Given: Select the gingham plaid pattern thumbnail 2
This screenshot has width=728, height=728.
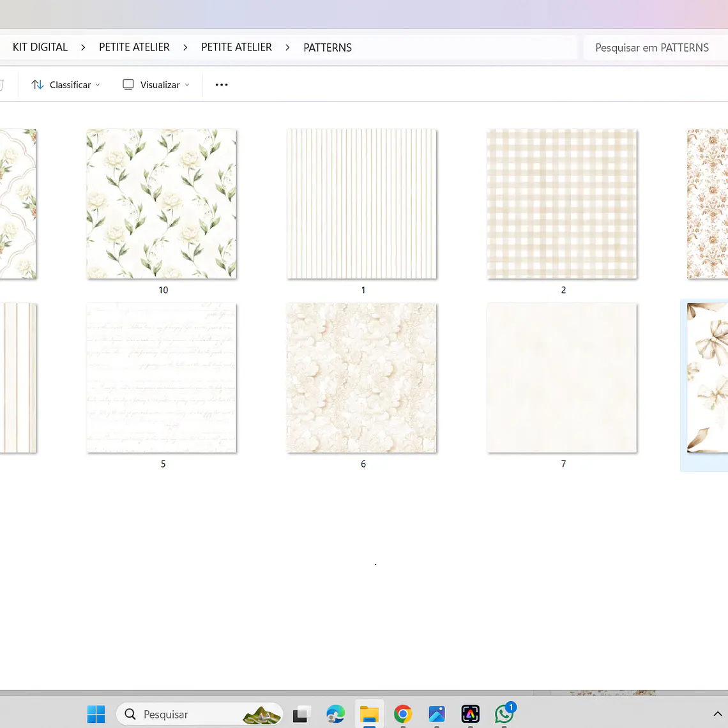Looking at the screenshot, I should point(562,204).
